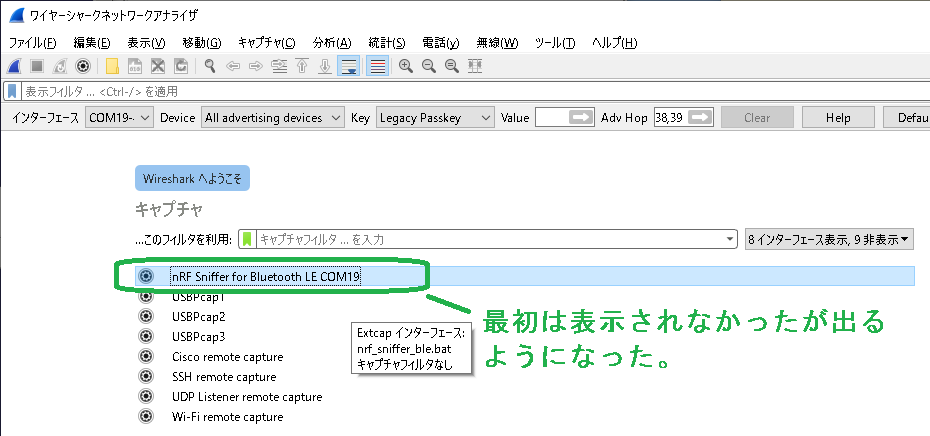Expand the Legacy Passkey key dropdown

pos(435,118)
